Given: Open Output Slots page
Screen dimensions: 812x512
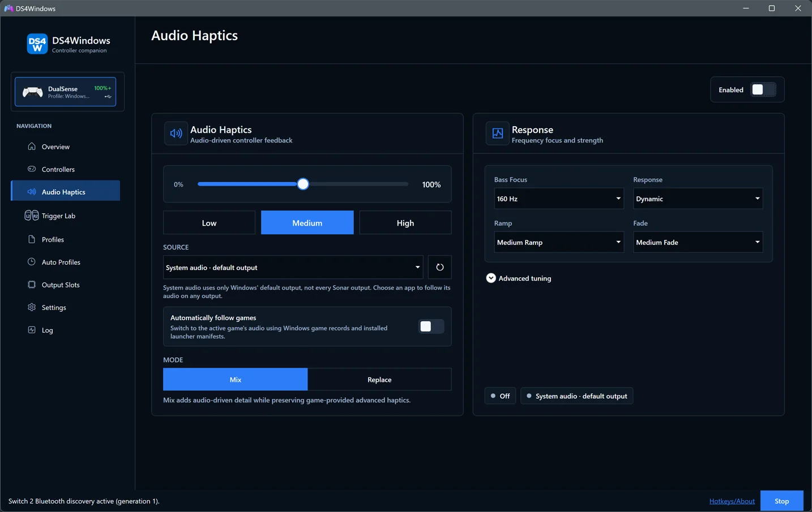Looking at the screenshot, I should (65, 285).
